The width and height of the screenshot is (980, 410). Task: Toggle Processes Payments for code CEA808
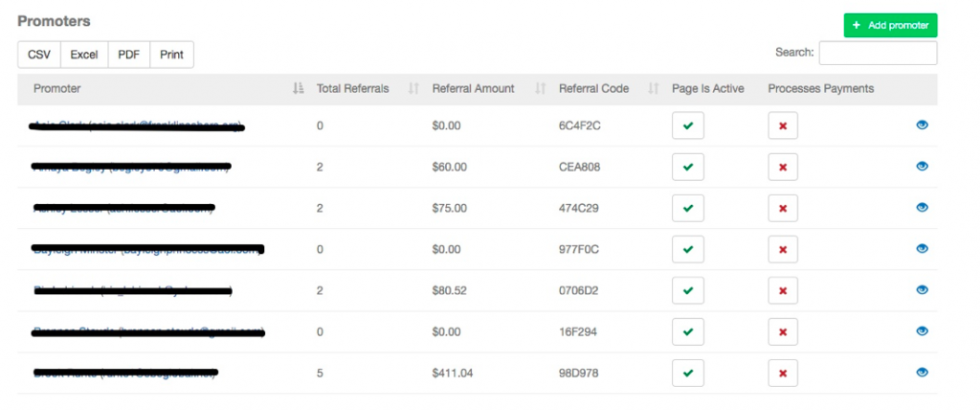(x=783, y=167)
